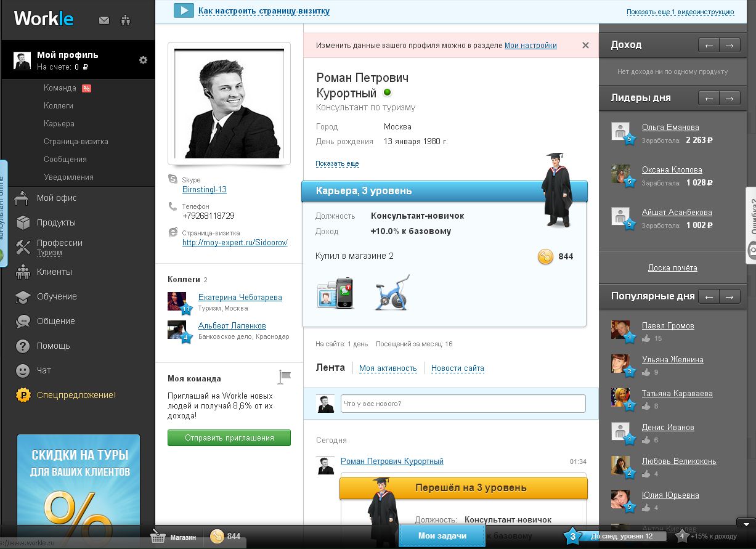Click the phone contacts purchased item icon
Viewport: 756px width, 549px height.
335,293
